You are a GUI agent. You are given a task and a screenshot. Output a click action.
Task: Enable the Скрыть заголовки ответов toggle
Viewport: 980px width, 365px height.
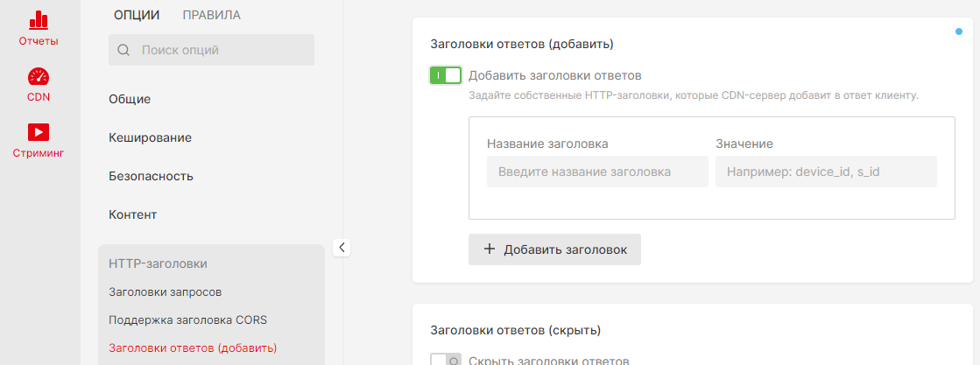(x=445, y=360)
